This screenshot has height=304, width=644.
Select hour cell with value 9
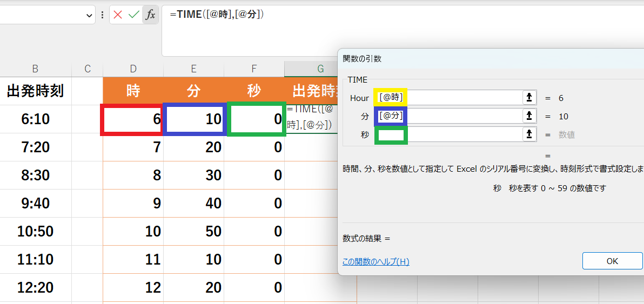pos(133,203)
